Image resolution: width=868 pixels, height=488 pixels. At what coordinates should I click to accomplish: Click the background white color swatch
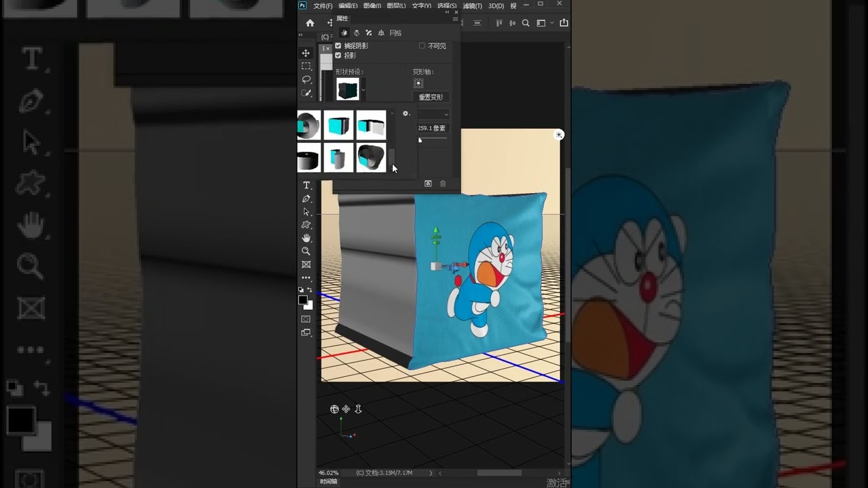click(309, 306)
